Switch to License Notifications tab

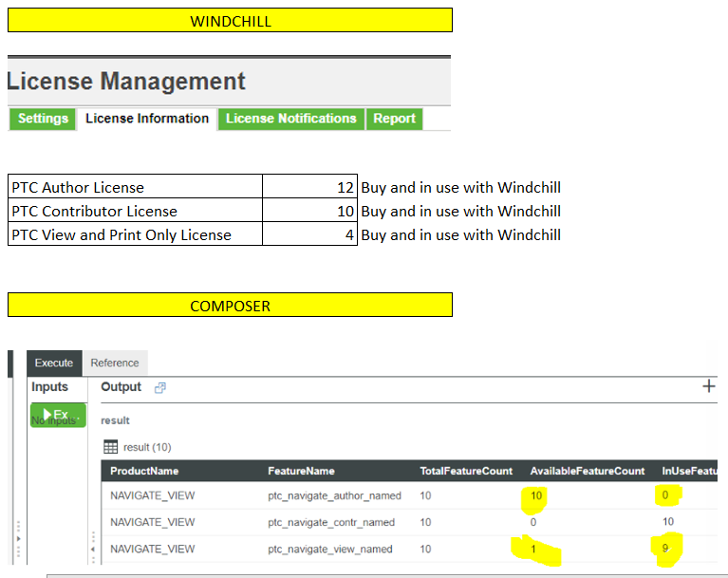(291, 119)
